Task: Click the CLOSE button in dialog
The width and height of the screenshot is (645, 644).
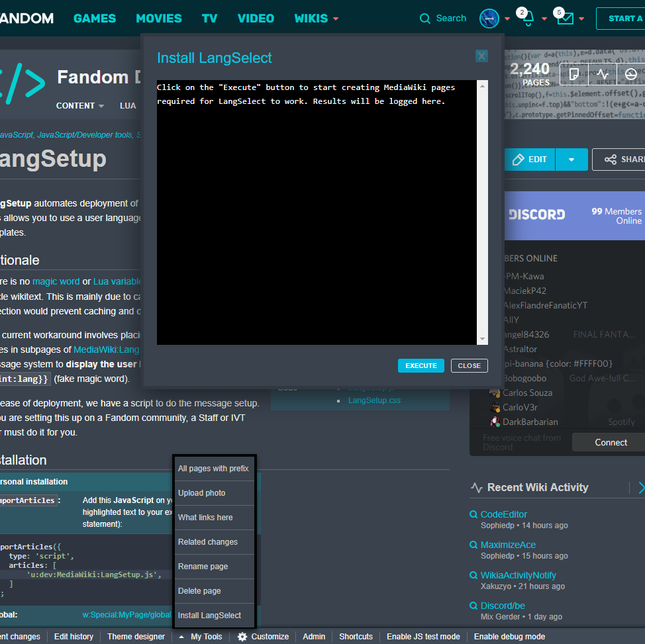Action: pyautogui.click(x=470, y=365)
